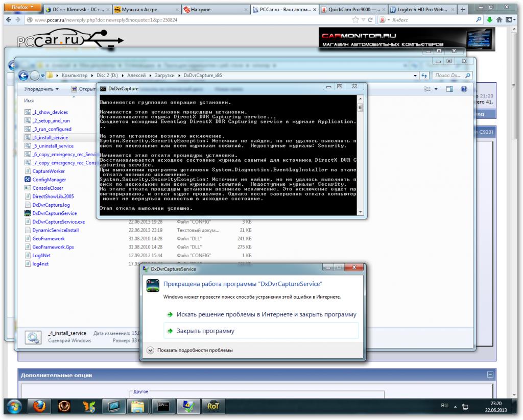Open Windows Start menu orb
Screen dimensions: 523x420
14,406
